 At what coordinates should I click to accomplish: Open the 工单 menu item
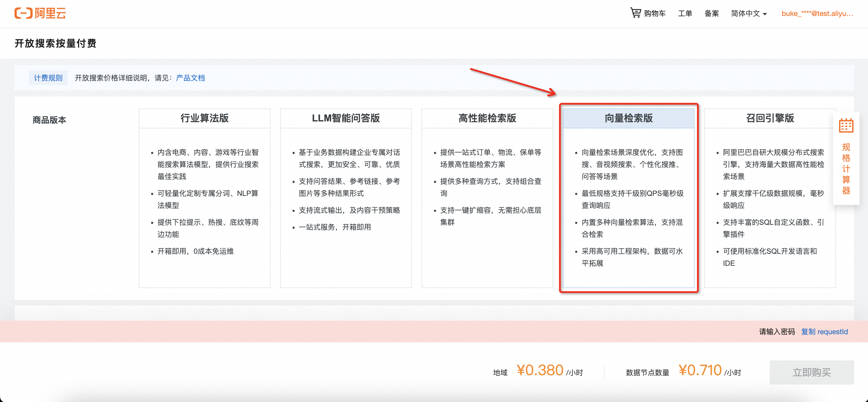click(x=685, y=13)
